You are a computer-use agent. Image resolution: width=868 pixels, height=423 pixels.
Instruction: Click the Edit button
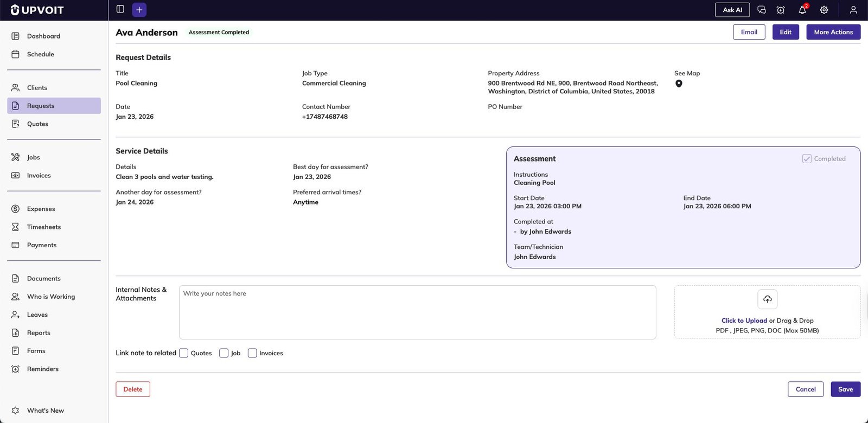tap(786, 32)
